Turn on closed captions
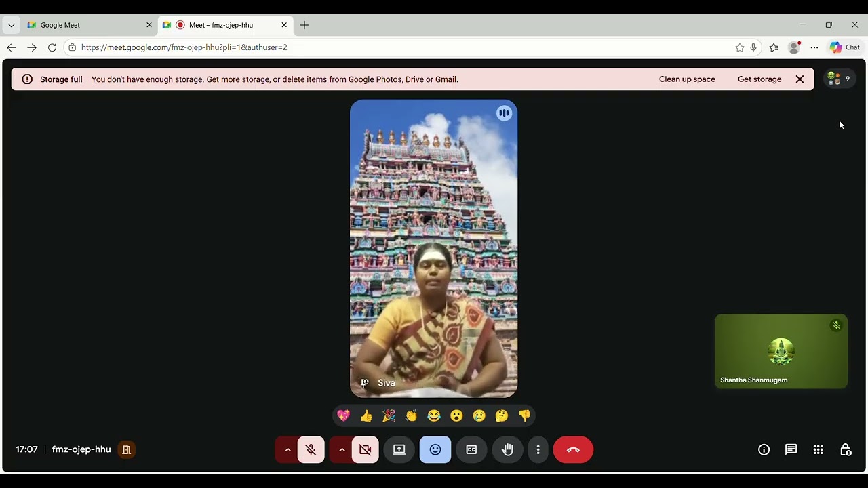Screen dimensions: 868x488 (x=471, y=449)
